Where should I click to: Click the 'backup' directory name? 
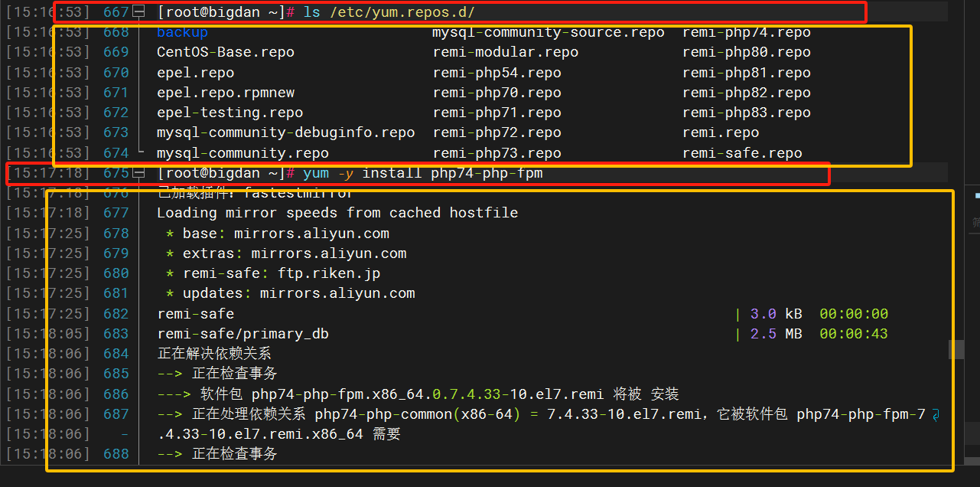182,32
